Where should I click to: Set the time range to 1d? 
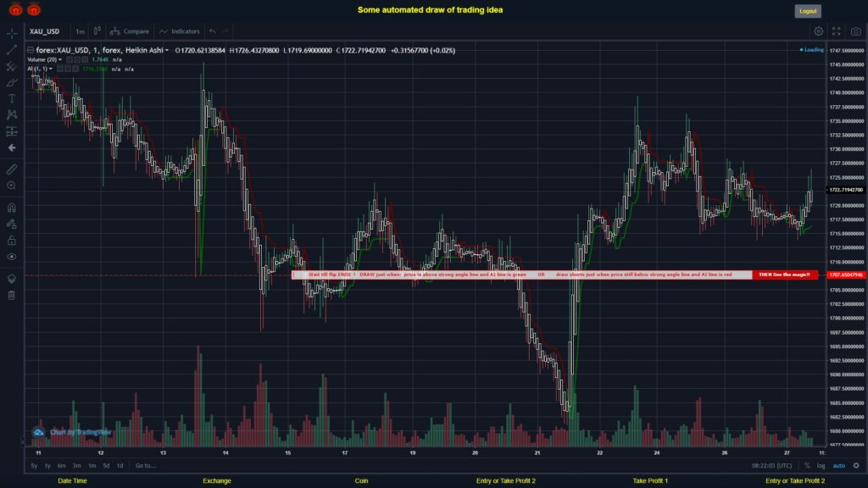click(x=120, y=466)
